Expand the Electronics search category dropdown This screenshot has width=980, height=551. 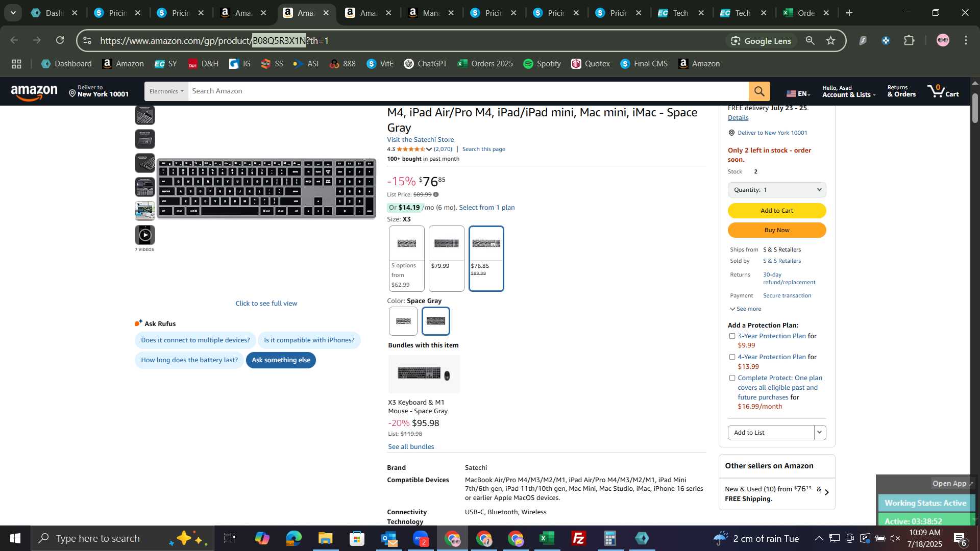(166, 91)
